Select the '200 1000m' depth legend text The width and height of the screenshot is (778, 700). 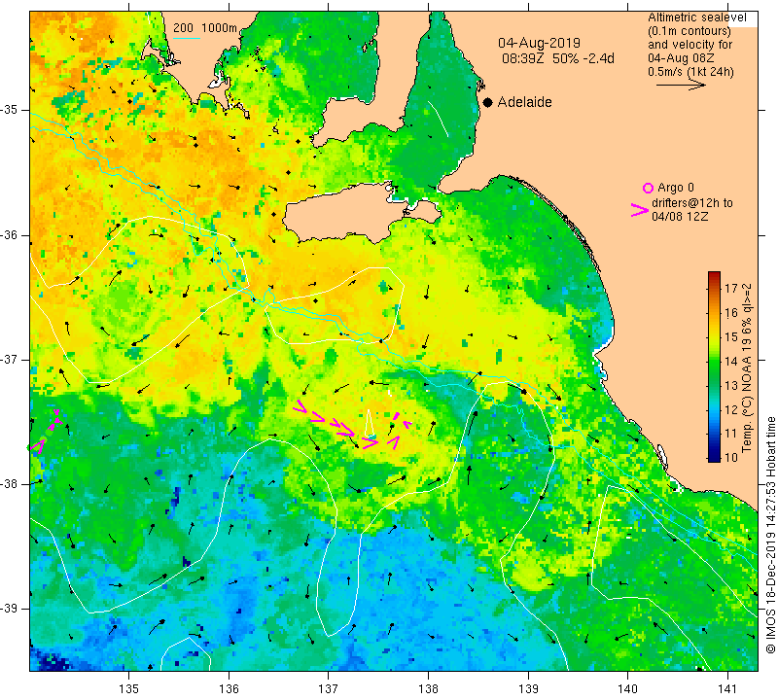click(x=205, y=28)
